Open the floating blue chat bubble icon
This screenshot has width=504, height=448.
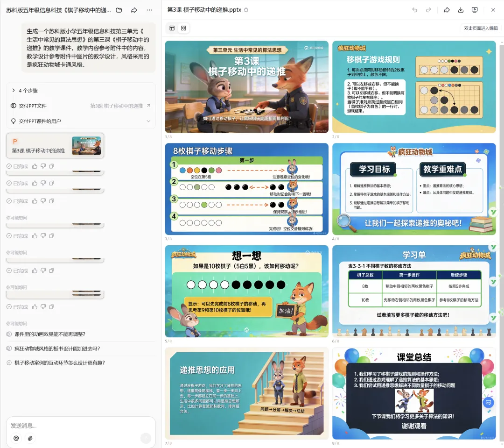click(x=488, y=402)
